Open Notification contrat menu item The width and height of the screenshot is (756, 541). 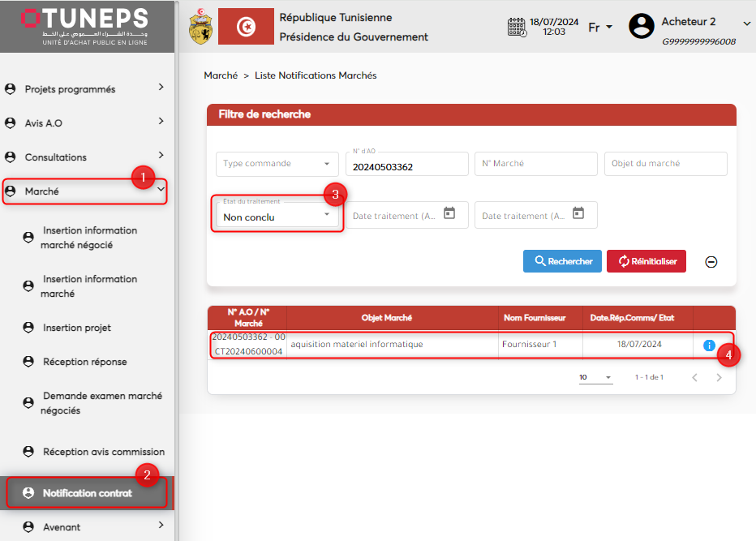(x=87, y=493)
